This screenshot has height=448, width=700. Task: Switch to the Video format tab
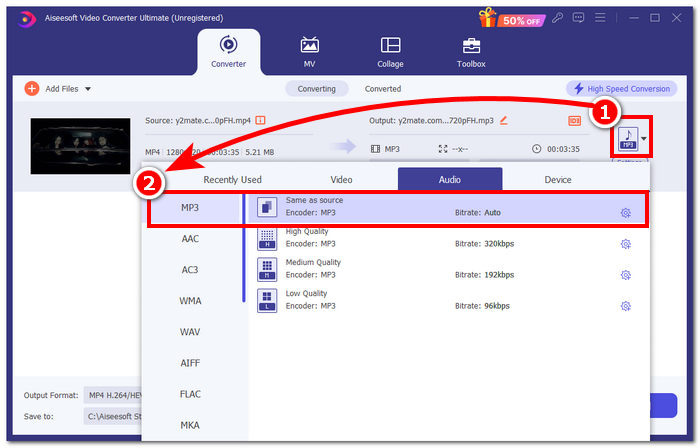tap(341, 180)
